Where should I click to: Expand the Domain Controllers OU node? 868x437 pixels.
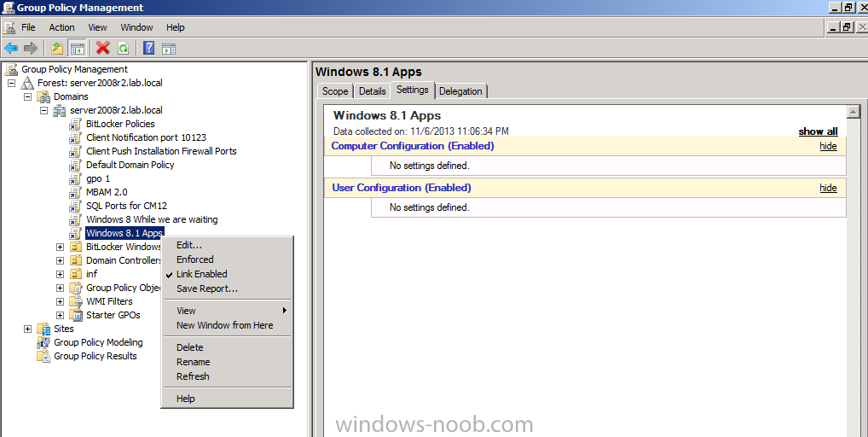tap(61, 260)
